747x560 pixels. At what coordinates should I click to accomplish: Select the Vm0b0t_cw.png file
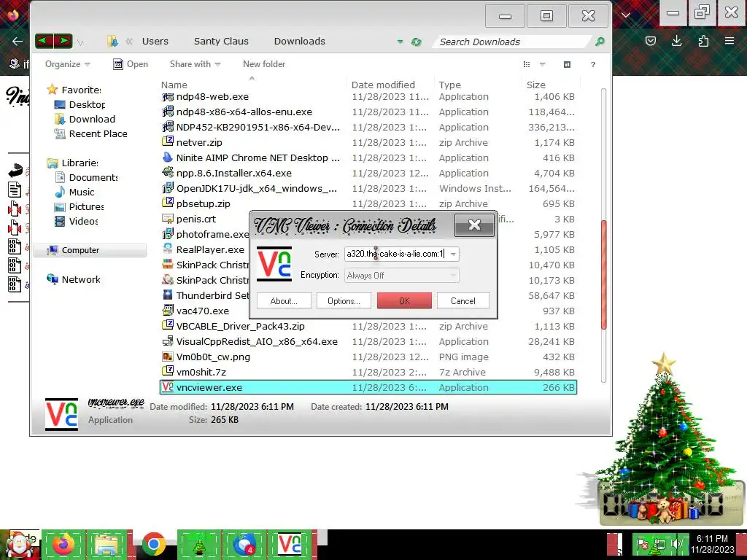[368, 357]
